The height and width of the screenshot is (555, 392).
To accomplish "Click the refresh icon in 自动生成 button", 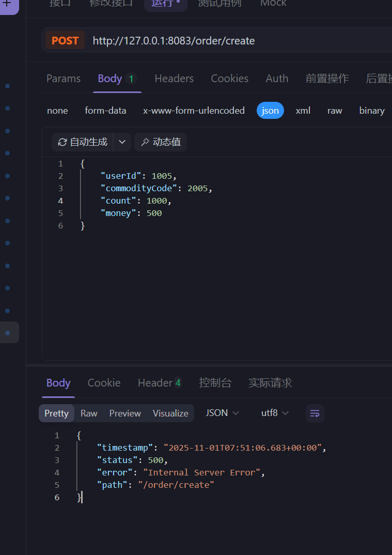I will 62,142.
